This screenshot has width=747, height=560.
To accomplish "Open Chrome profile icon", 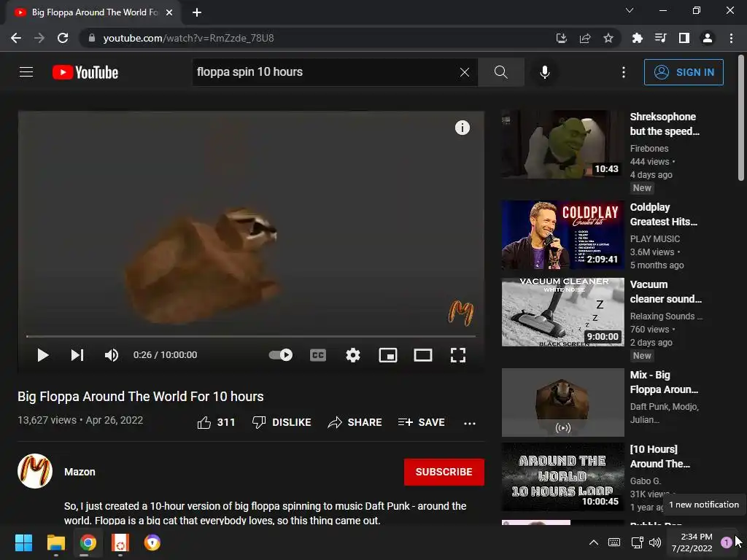I will 708,38.
